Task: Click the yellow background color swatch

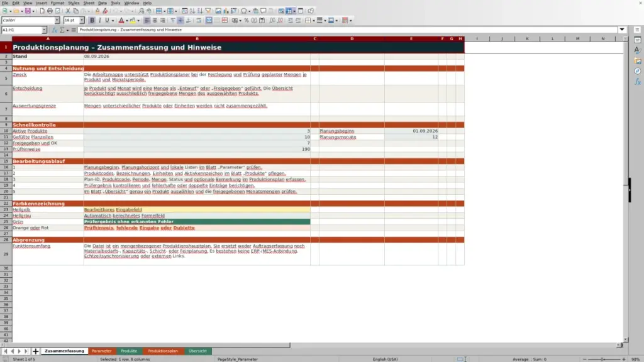Action: [133, 20]
